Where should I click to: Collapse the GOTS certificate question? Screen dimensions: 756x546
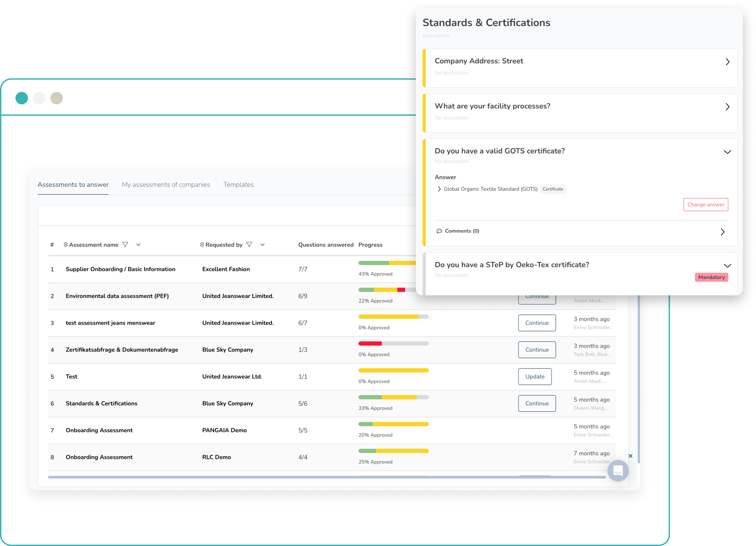coord(727,152)
